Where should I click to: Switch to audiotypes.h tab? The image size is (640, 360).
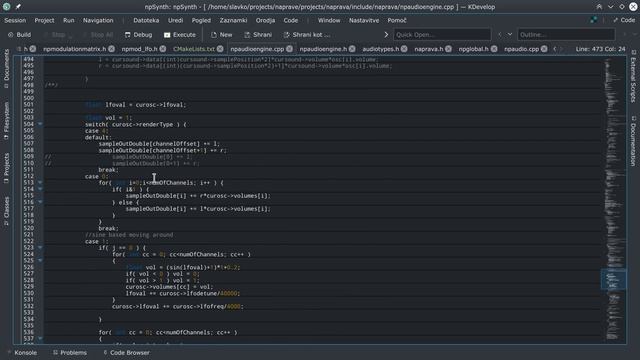tap(380, 49)
